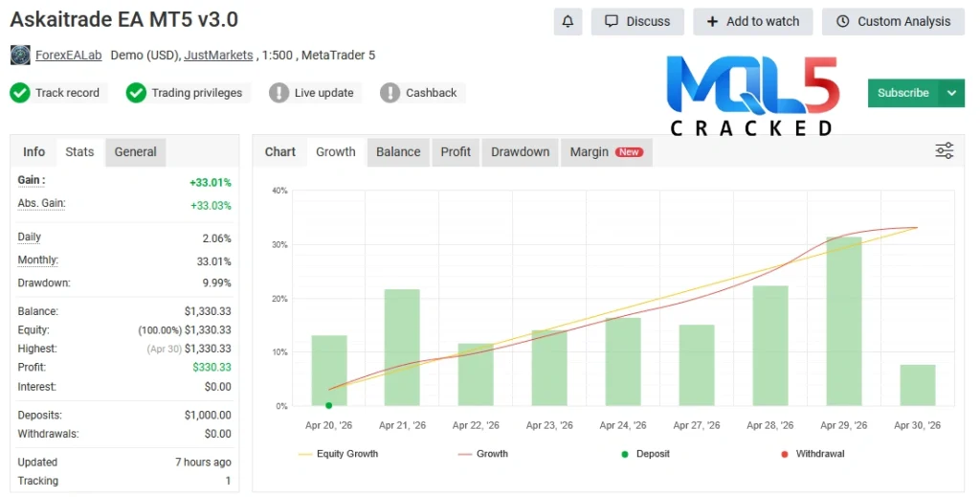Select the Profit chart tab

pyautogui.click(x=456, y=152)
